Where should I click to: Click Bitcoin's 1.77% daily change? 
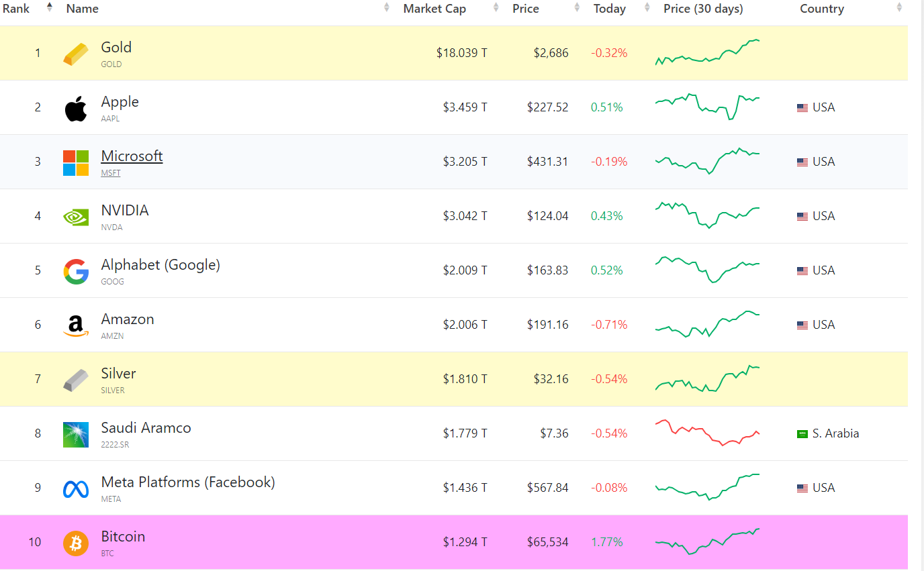coord(607,542)
